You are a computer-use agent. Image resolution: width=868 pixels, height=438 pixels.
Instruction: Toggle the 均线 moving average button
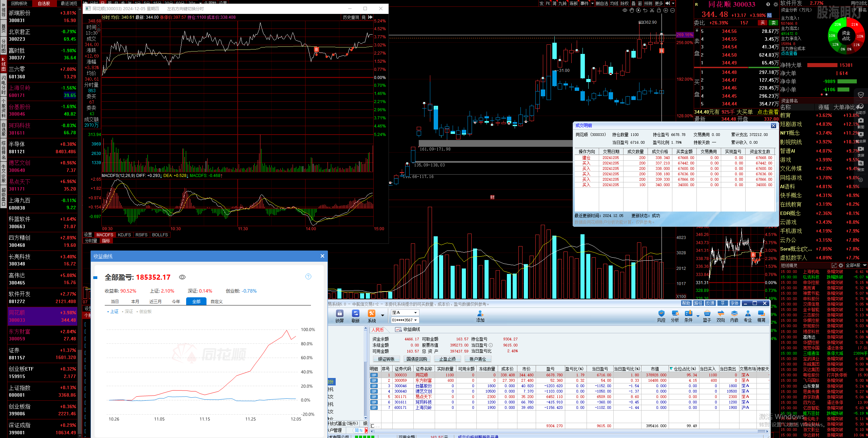pos(614,3)
